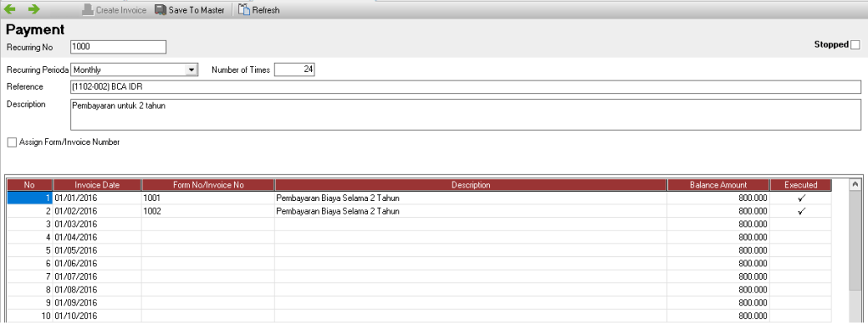Click row number 7 cell
The image size is (868, 335).
tap(30, 276)
